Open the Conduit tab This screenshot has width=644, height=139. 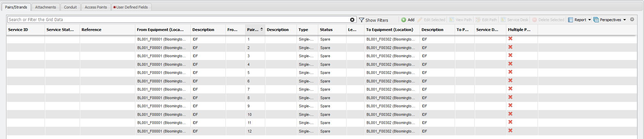point(70,7)
